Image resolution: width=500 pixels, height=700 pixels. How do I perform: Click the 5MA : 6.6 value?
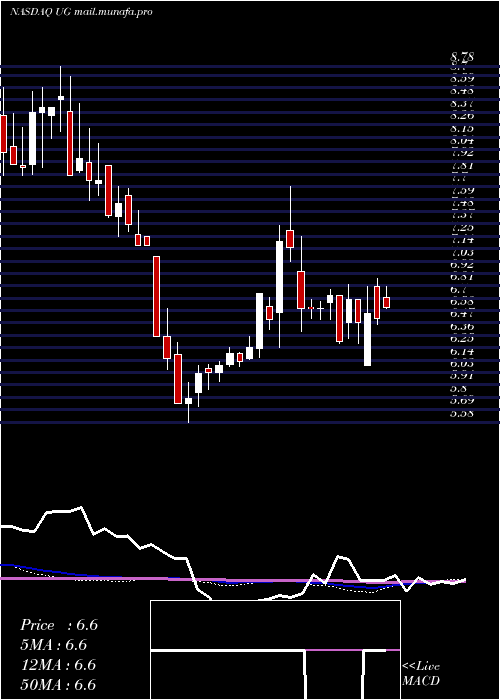(53, 645)
